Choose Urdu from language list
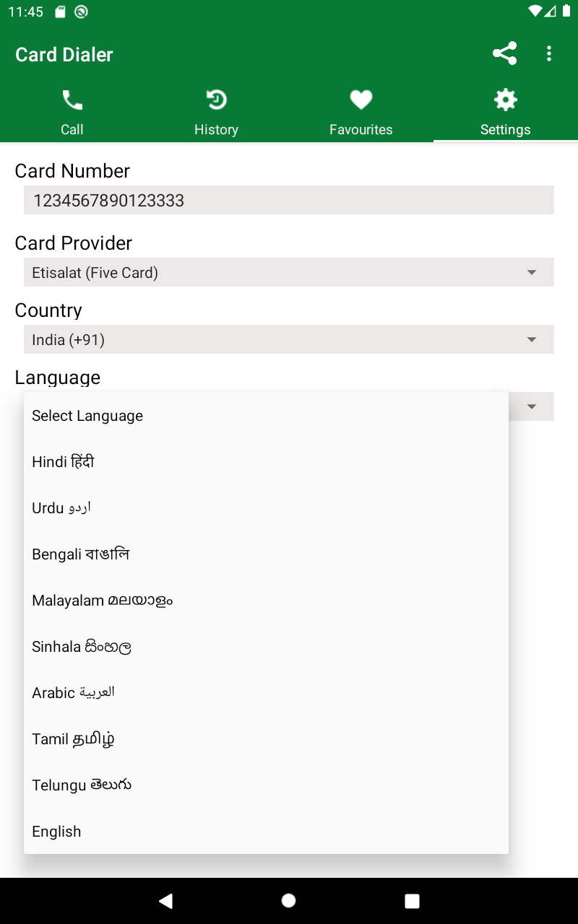The width and height of the screenshot is (578, 924). pyautogui.click(x=266, y=508)
